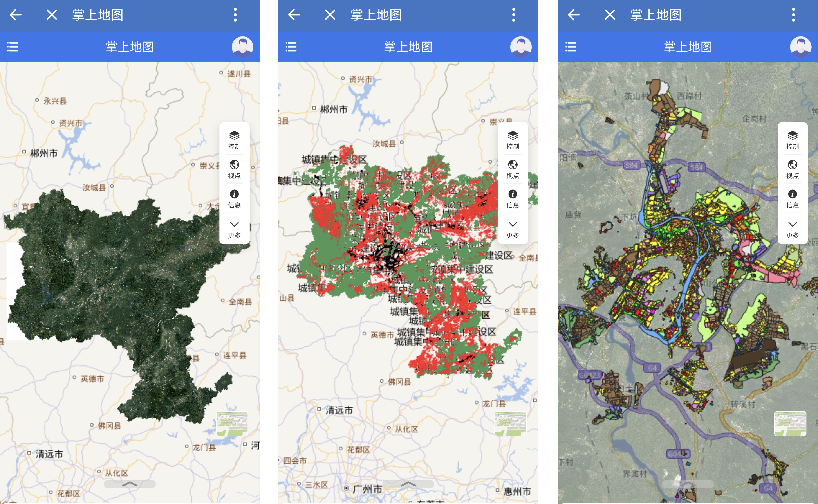Screen dimensions: 818x504
Task: Switch basemap using the thumbnail in the left map
Action: pos(232,423)
